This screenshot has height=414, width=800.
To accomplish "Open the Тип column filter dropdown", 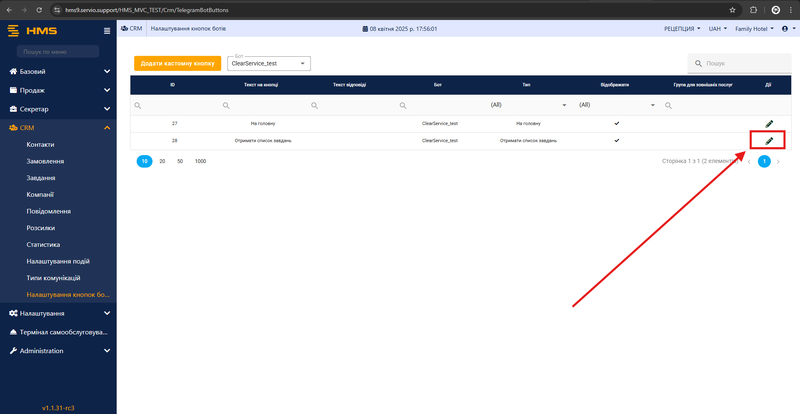I will (x=564, y=105).
